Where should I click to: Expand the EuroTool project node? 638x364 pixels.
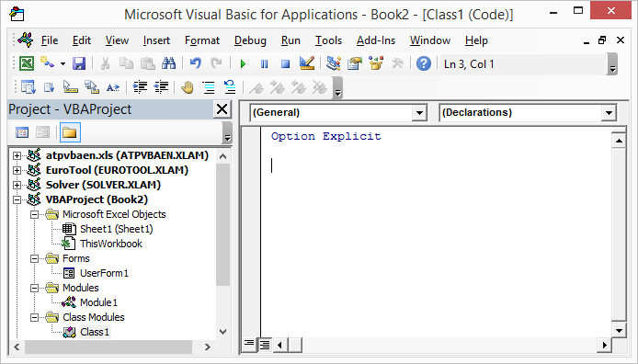click(17, 170)
